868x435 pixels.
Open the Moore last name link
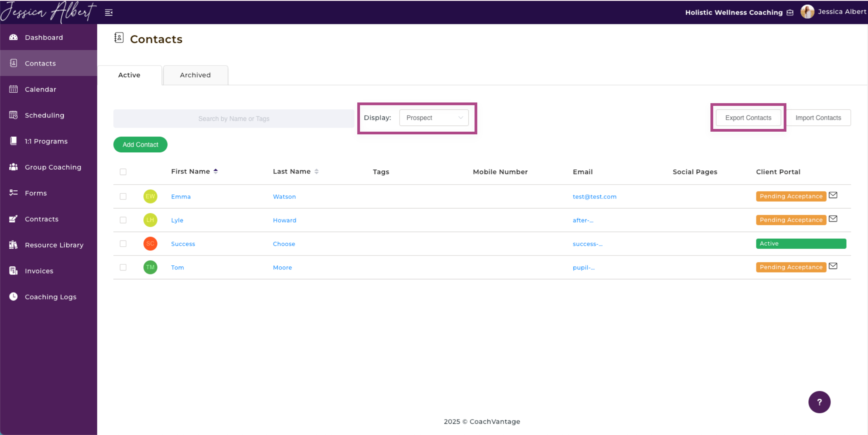coord(282,267)
